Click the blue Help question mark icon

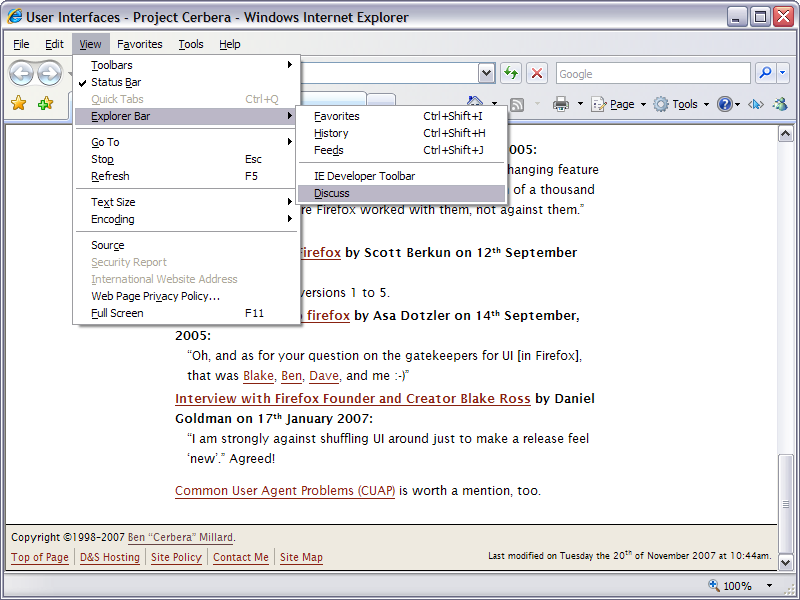(724, 104)
